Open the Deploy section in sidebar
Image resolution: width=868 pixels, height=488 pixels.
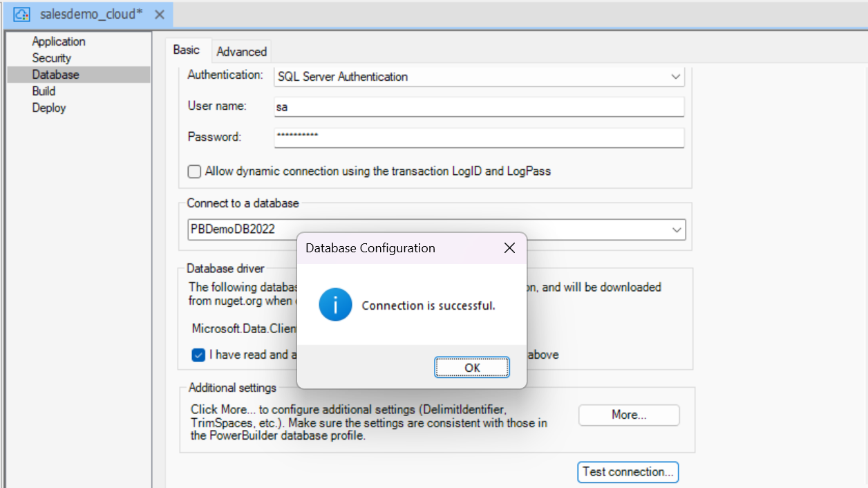[49, 108]
